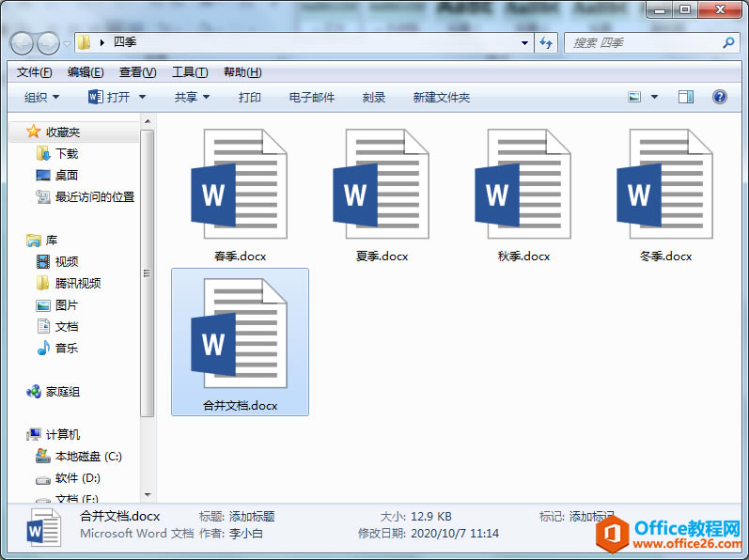Click the 春季.docx file name label
The width and height of the screenshot is (749, 560).
tap(240, 257)
